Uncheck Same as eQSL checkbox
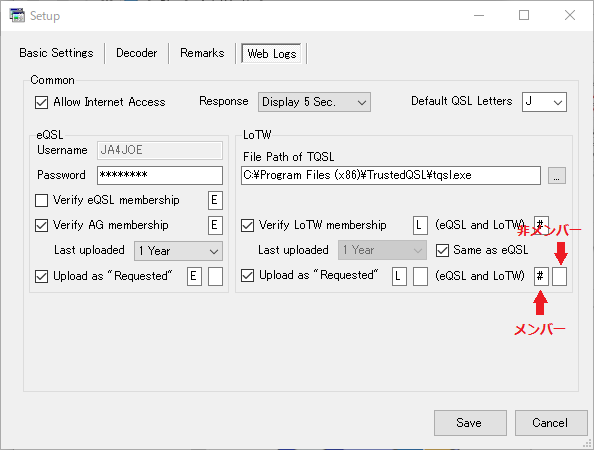 (442, 250)
